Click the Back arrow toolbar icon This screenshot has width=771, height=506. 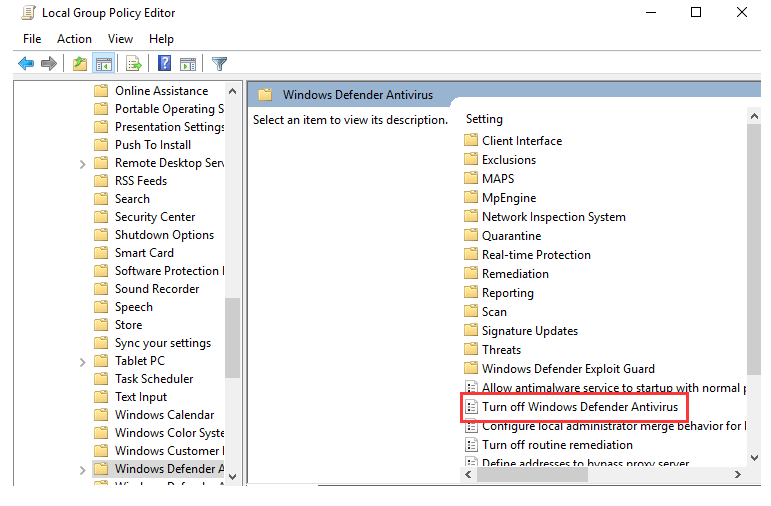click(x=26, y=63)
